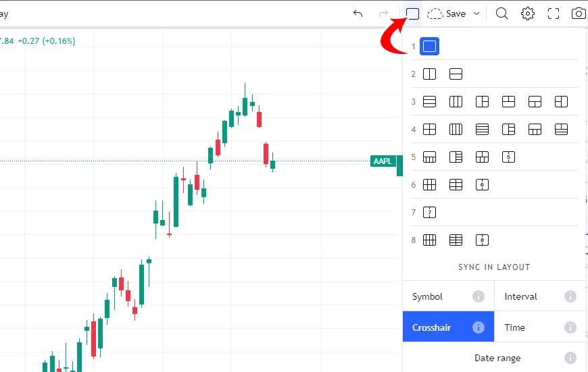Pick the eight-chart 4x2 grid layout
This screenshot has height=372, width=588.
click(x=429, y=240)
